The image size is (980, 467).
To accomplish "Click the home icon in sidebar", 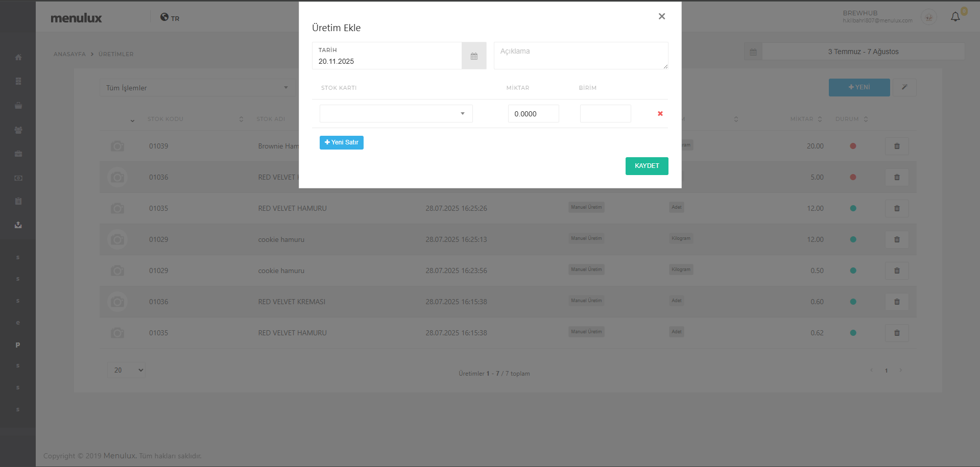I will pos(18,57).
